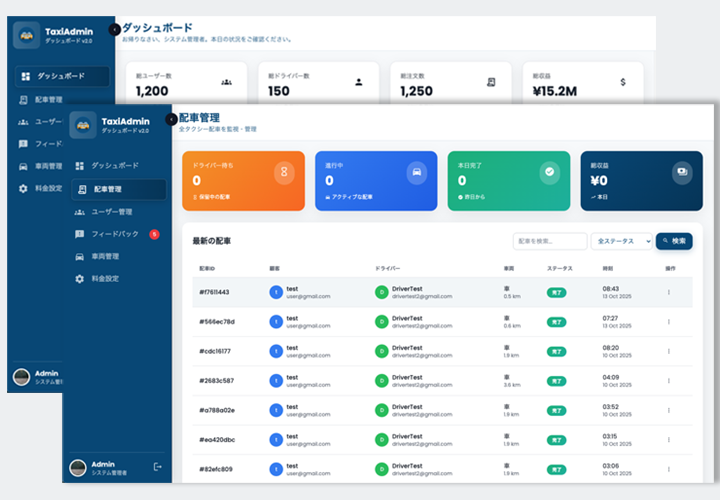Click dollar icon on 総収益 dashboard card
720x500 pixels.
(x=623, y=82)
